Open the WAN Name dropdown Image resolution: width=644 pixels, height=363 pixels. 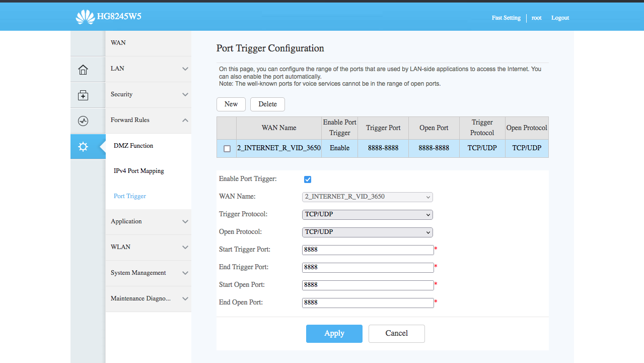pyautogui.click(x=367, y=197)
